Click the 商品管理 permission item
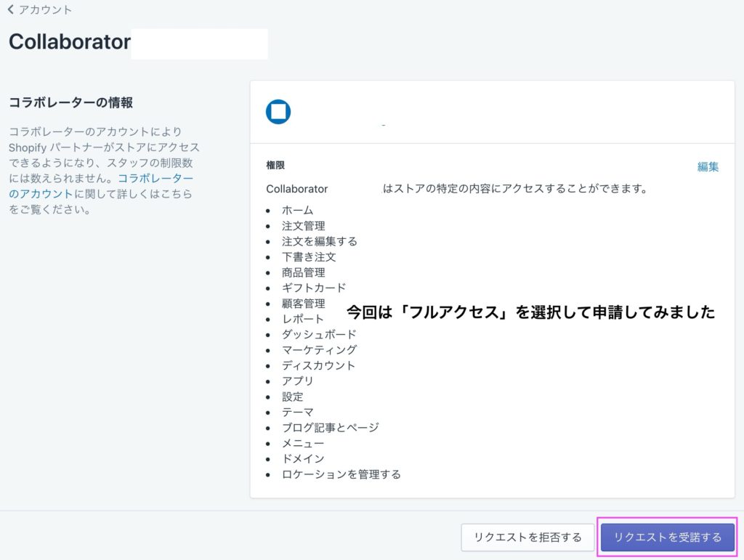The height and width of the screenshot is (560, 744). pos(303,272)
